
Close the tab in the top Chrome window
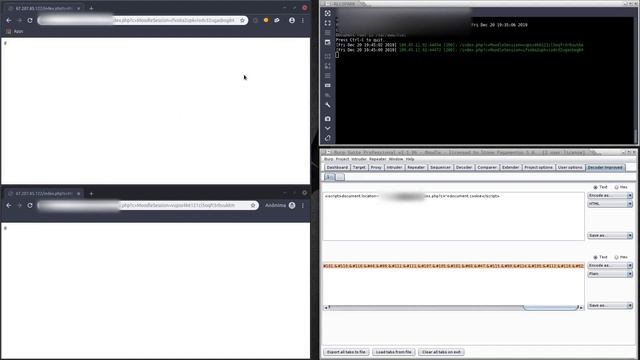(78, 8)
